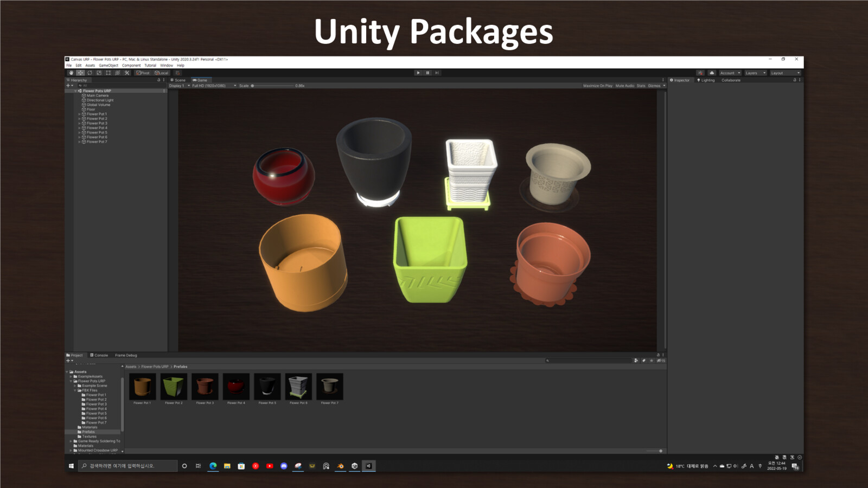The width and height of the screenshot is (868, 488).
Task: Open Unity cloud services icon
Action: (712, 73)
